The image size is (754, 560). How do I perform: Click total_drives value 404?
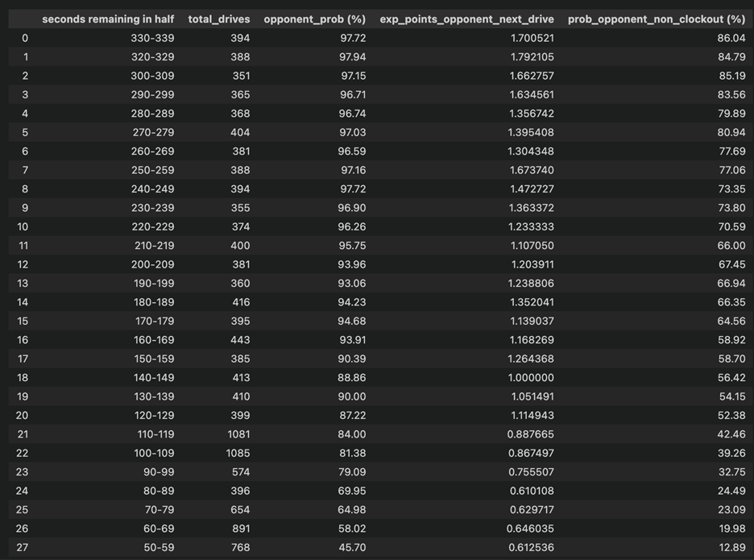240,132
